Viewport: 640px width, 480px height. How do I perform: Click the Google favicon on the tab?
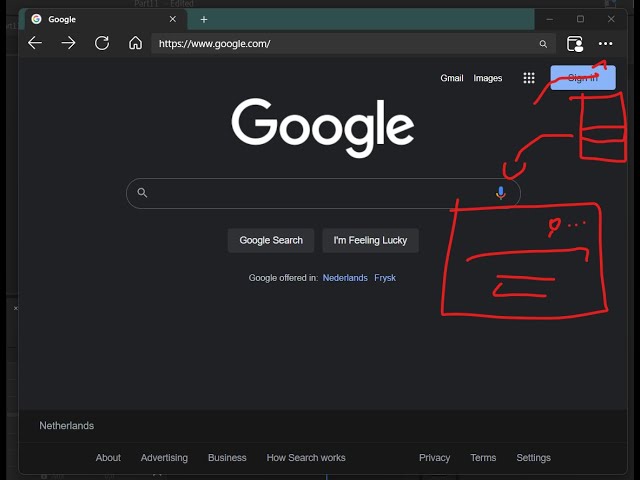click(36, 19)
